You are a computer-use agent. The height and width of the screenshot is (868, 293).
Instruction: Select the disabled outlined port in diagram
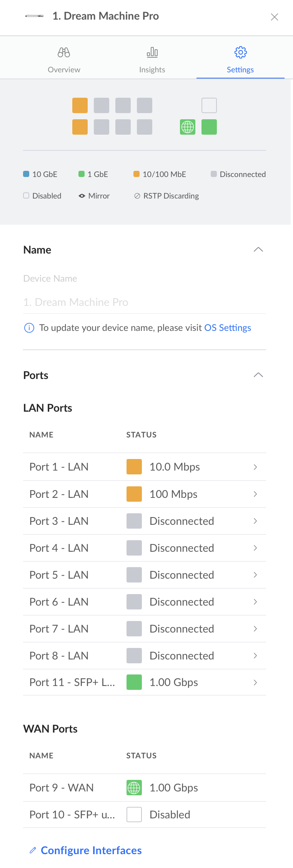209,105
